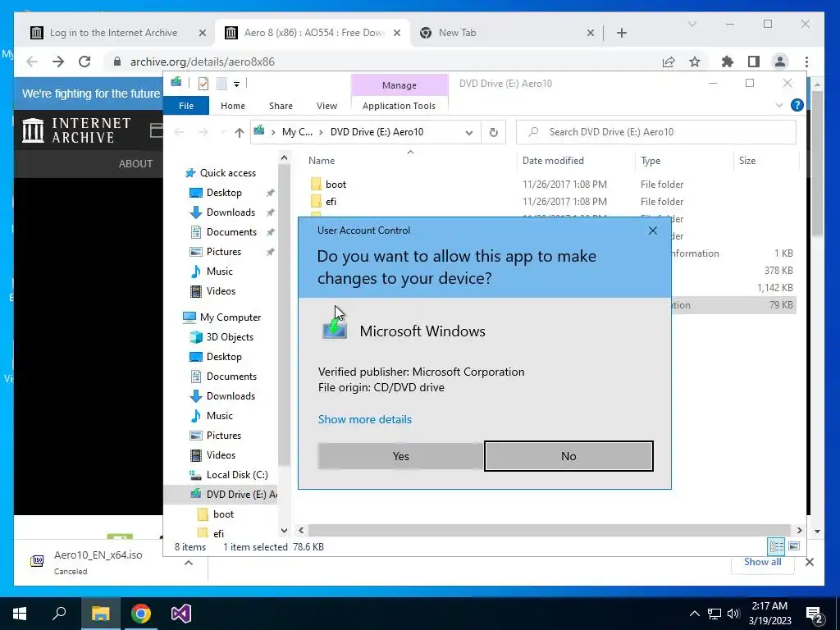Open Visual Studio from taskbar
The image size is (840, 630).
coord(181,614)
